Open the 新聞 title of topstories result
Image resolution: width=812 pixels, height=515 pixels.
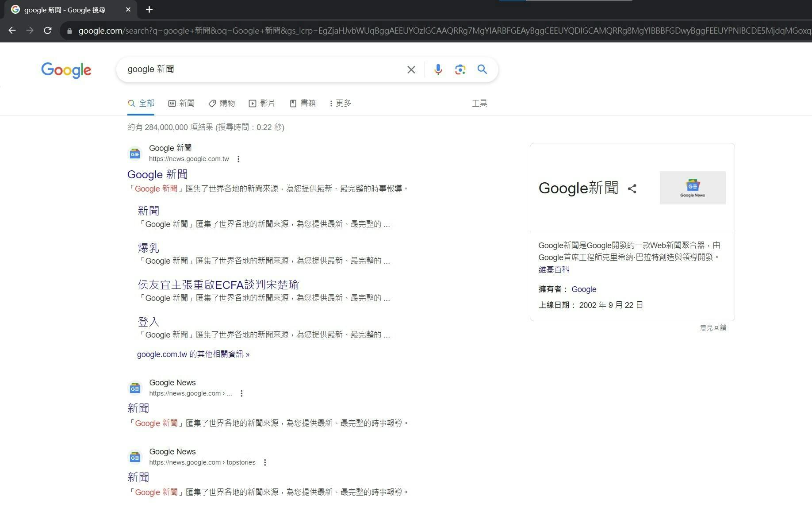click(138, 477)
